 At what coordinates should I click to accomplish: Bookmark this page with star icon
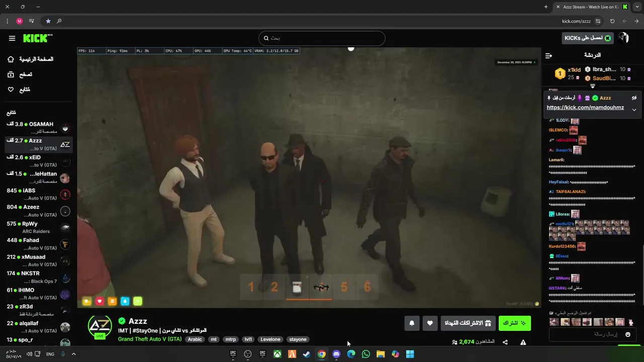(48, 21)
